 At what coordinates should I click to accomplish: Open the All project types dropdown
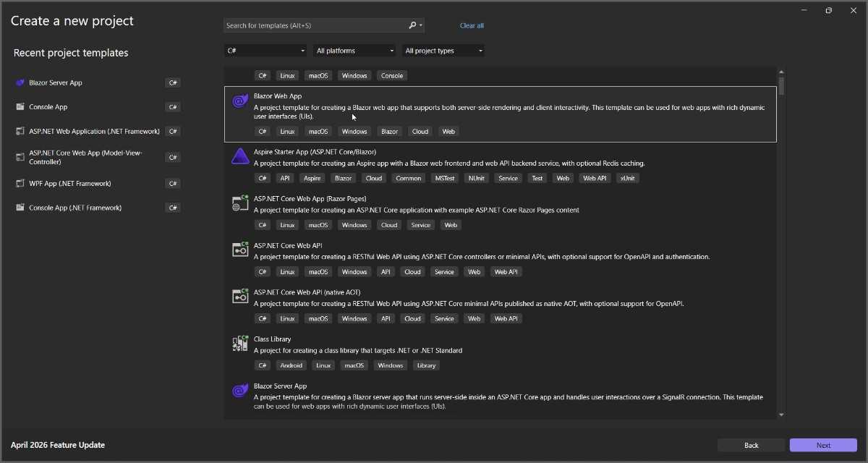[x=443, y=51]
